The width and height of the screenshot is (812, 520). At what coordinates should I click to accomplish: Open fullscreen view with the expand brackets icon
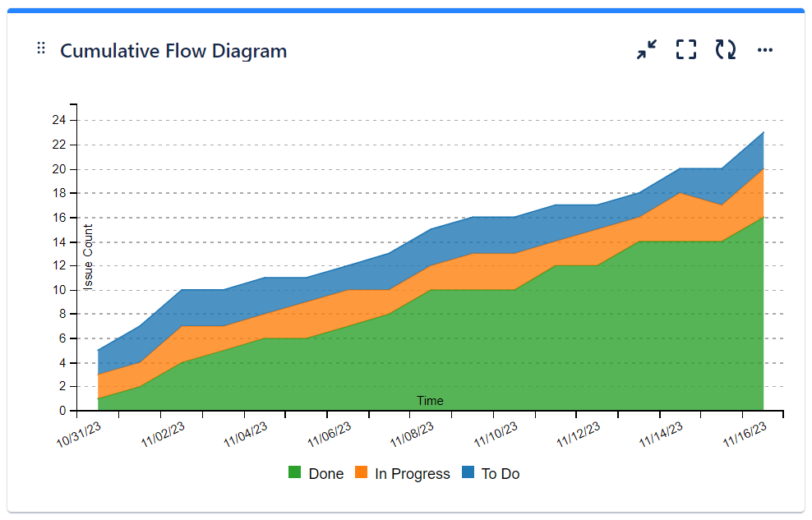[x=685, y=49]
